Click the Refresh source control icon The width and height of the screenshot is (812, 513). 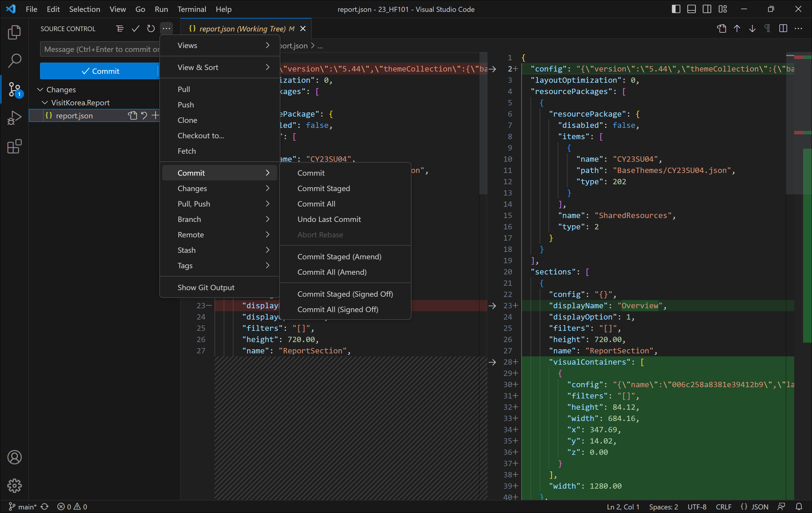(151, 29)
